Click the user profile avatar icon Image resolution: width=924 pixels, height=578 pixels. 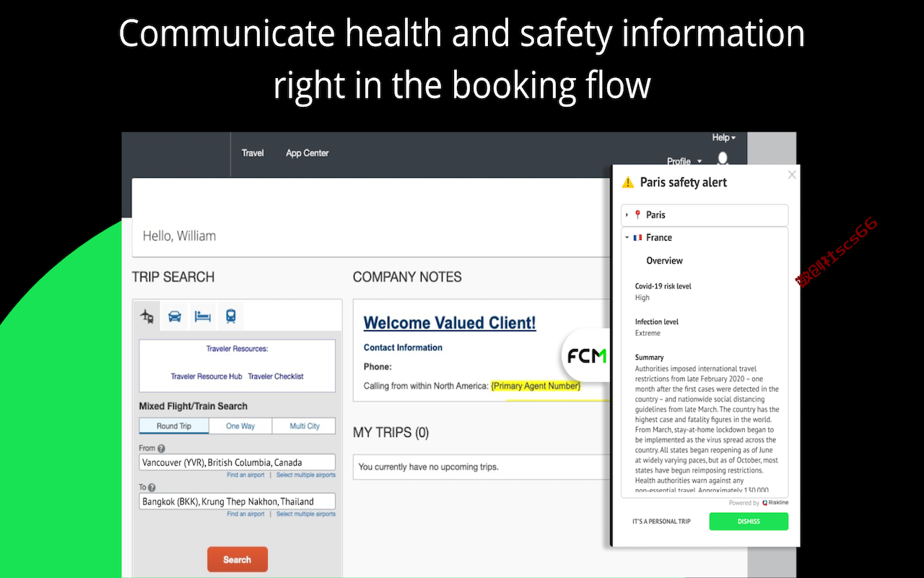(x=723, y=159)
